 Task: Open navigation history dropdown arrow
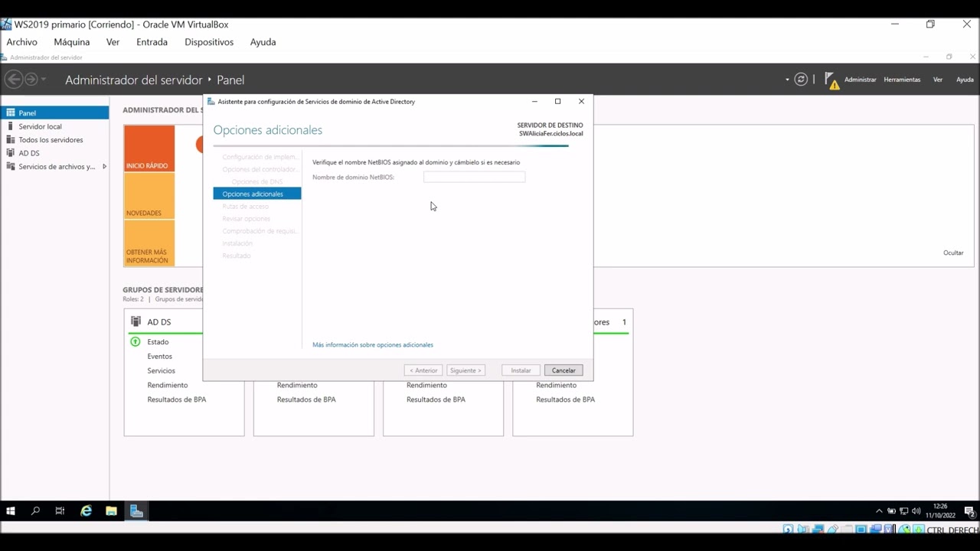coord(44,80)
